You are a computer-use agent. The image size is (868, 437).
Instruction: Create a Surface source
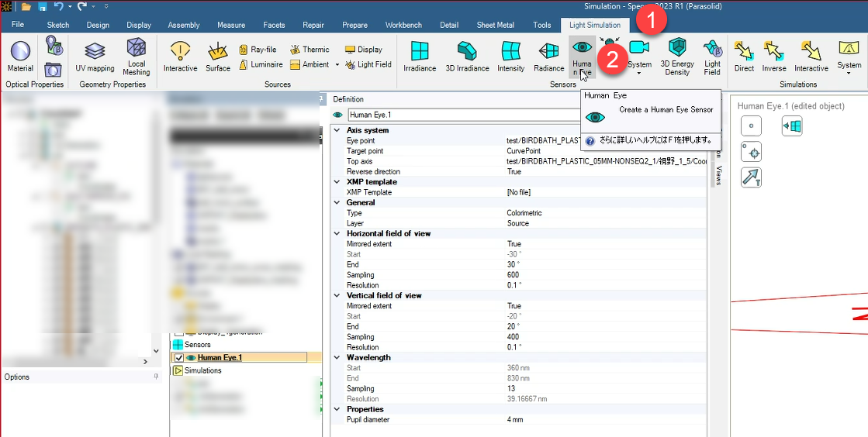click(x=217, y=57)
